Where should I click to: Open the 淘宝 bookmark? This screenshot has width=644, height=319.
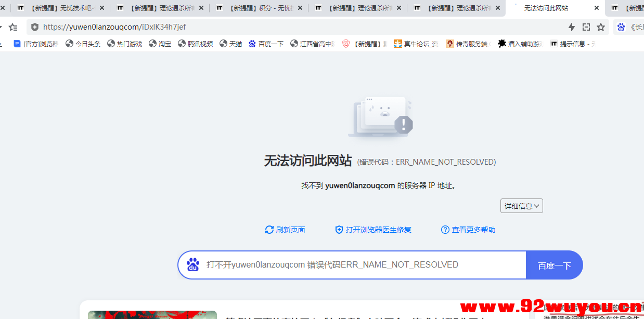click(160, 44)
